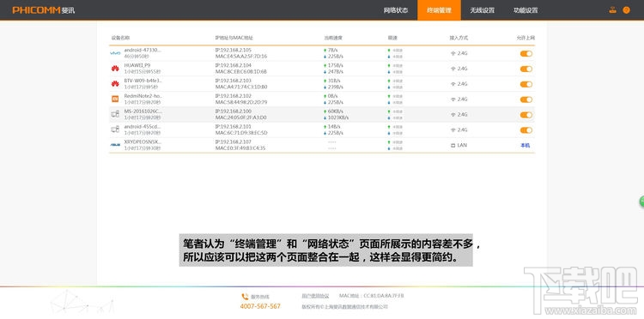Click the address IP:192.168.2.103
644x319 pixels.
tap(234, 81)
